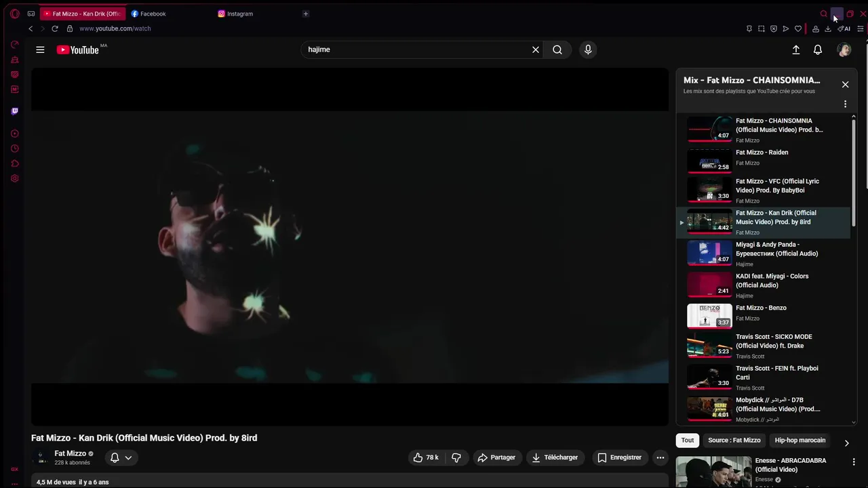
Task: Close the mix playlist panel
Action: (845, 85)
